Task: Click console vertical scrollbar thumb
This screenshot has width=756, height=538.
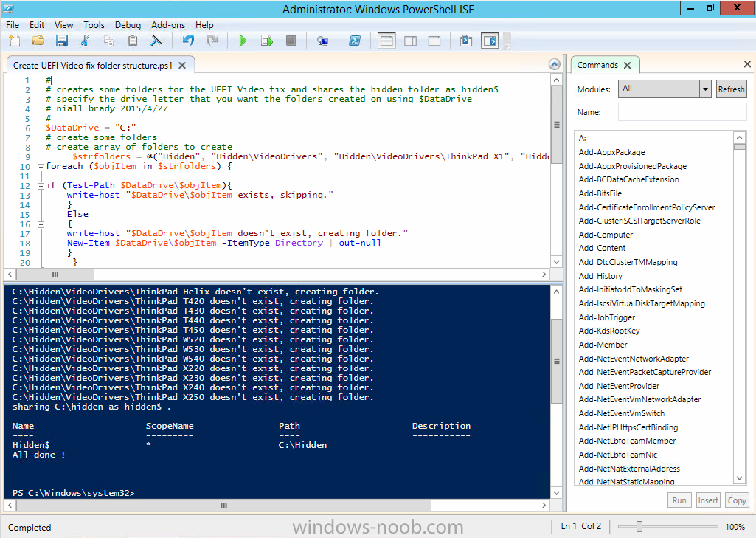Action: click(x=556, y=361)
